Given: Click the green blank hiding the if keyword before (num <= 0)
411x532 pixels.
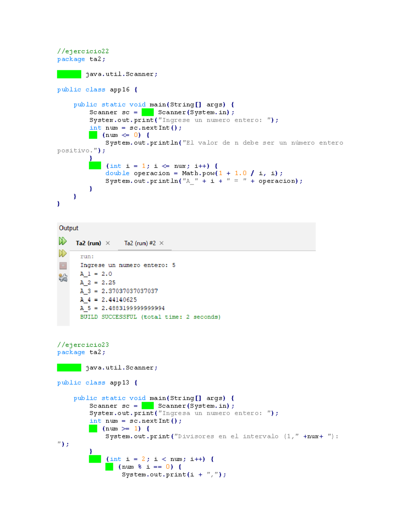Looking at the screenshot, I should (93, 135).
